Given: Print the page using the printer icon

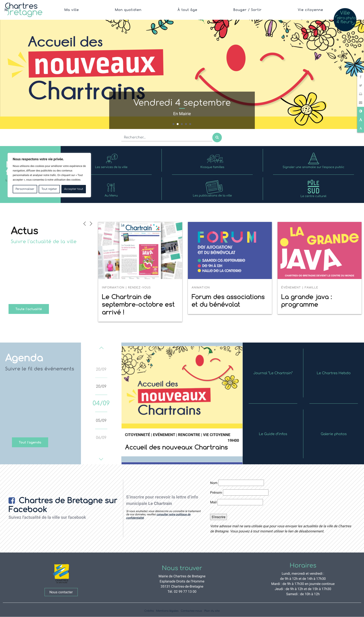Looking at the screenshot, I should click(x=360, y=94).
